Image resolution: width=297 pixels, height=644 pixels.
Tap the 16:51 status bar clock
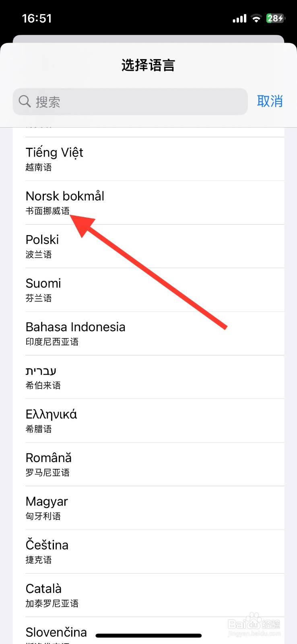[x=37, y=19]
